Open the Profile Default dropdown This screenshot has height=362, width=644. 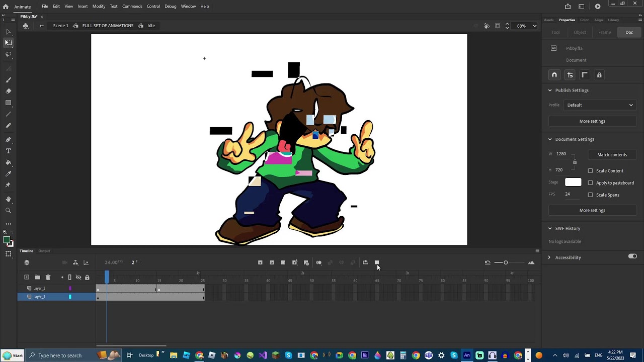[600, 105]
